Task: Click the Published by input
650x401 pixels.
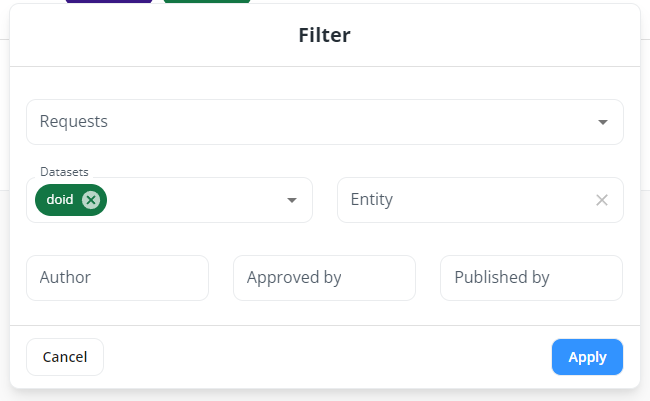Action: click(531, 278)
